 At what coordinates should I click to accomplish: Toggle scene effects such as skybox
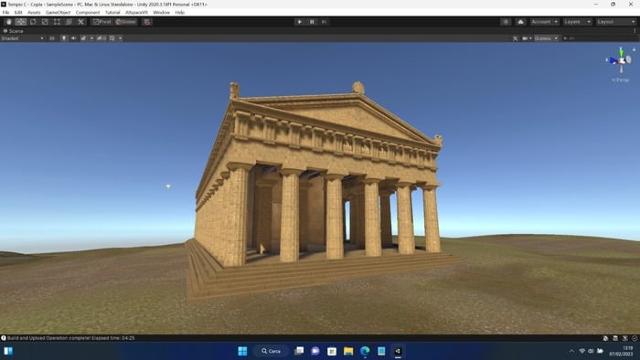pos(83,38)
